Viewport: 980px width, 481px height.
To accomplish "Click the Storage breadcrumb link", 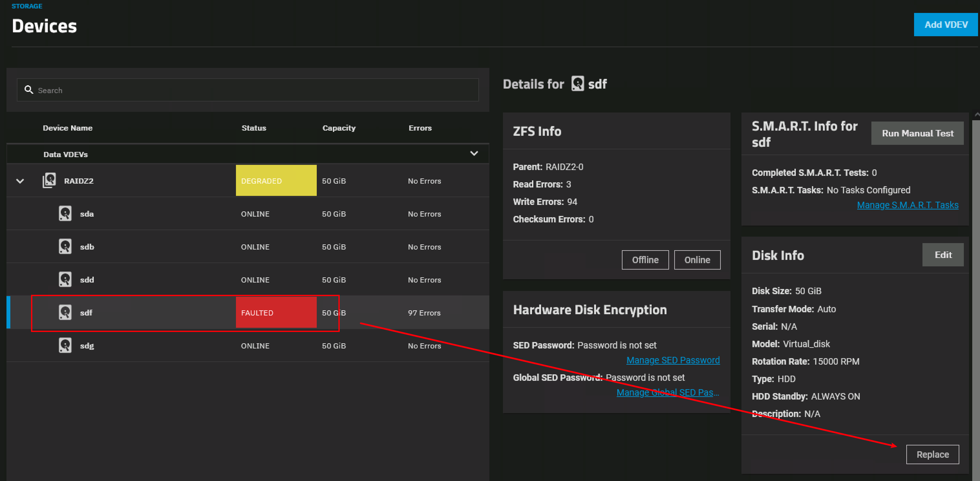I will tap(27, 6).
